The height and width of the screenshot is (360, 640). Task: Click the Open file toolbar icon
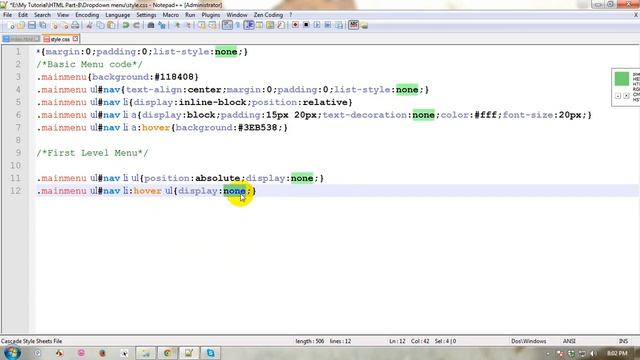tap(21, 25)
